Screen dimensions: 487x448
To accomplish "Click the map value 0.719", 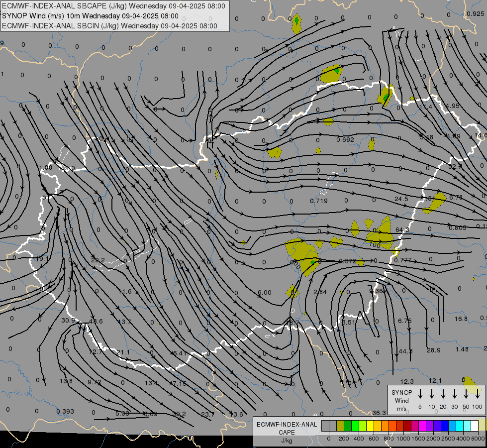I will point(319,201).
